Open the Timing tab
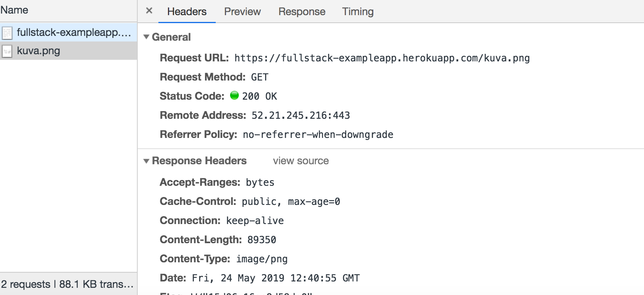644x295 pixels. [358, 12]
